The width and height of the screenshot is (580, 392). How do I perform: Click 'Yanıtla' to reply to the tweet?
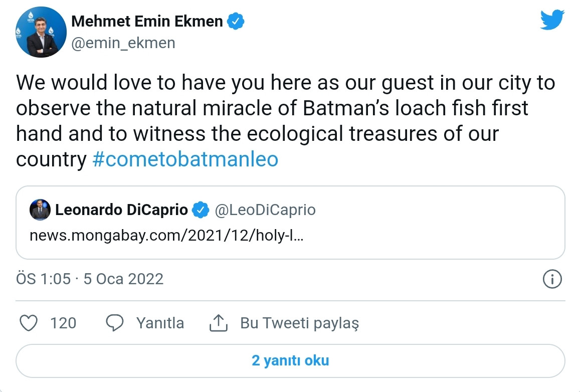[160, 323]
